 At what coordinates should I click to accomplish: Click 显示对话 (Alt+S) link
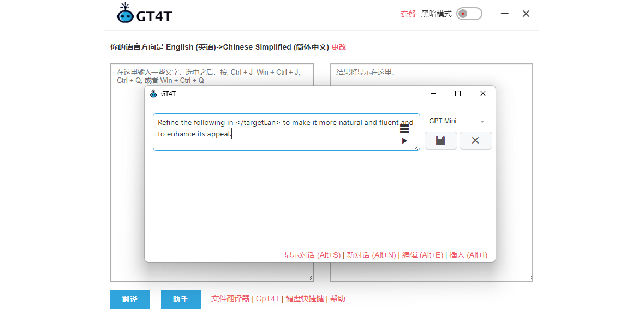click(x=313, y=255)
